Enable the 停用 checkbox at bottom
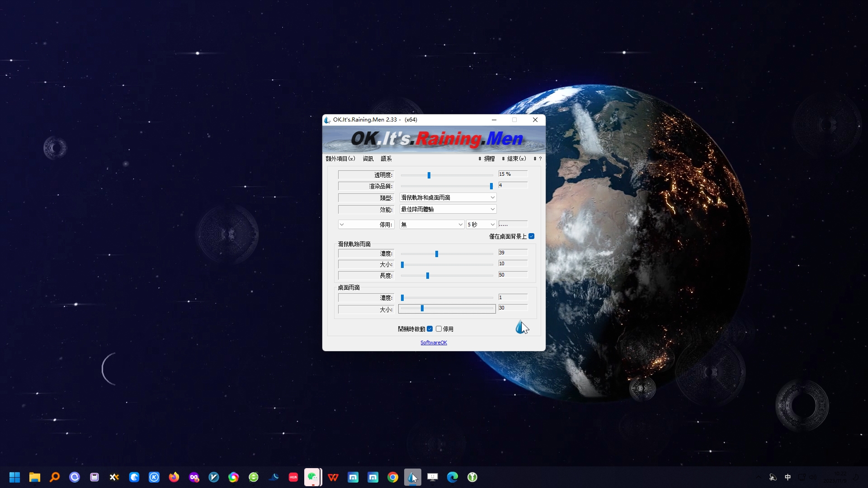Screen dimensions: 868x488 (x=439, y=329)
